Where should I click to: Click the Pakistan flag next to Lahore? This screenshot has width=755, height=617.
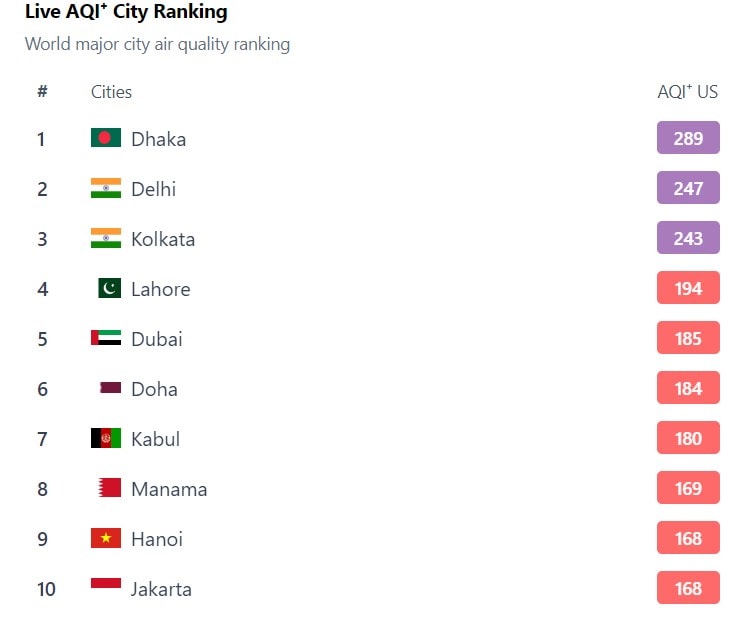pos(109,288)
